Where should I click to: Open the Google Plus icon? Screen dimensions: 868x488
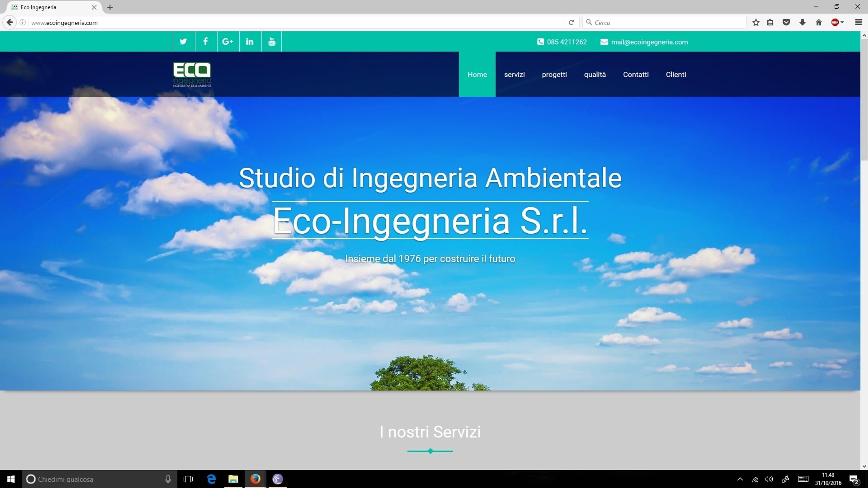(228, 41)
